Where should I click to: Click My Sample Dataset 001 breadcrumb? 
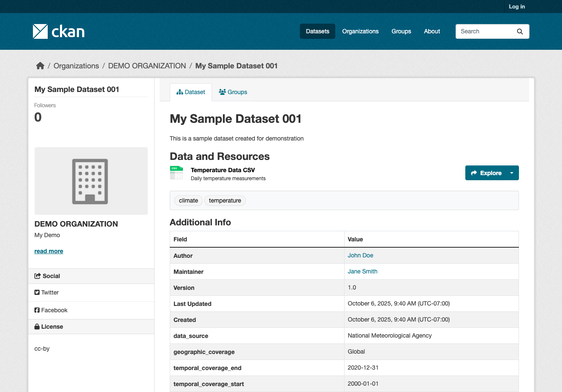[236, 66]
